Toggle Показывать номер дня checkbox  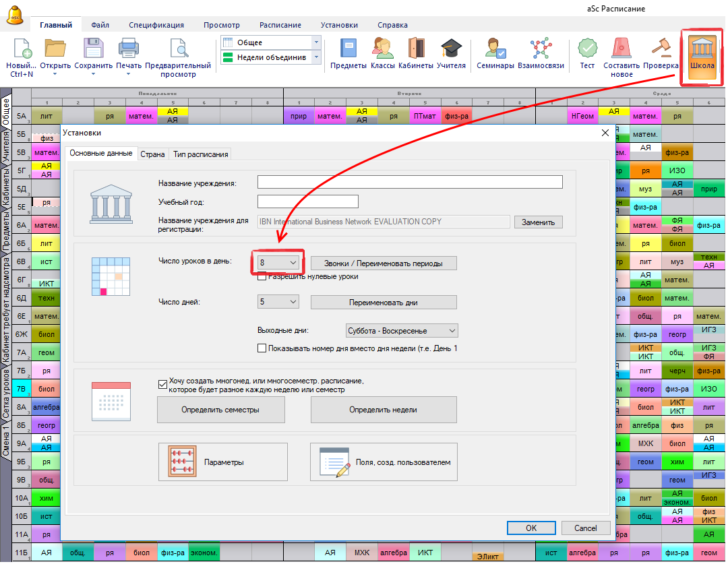point(262,348)
